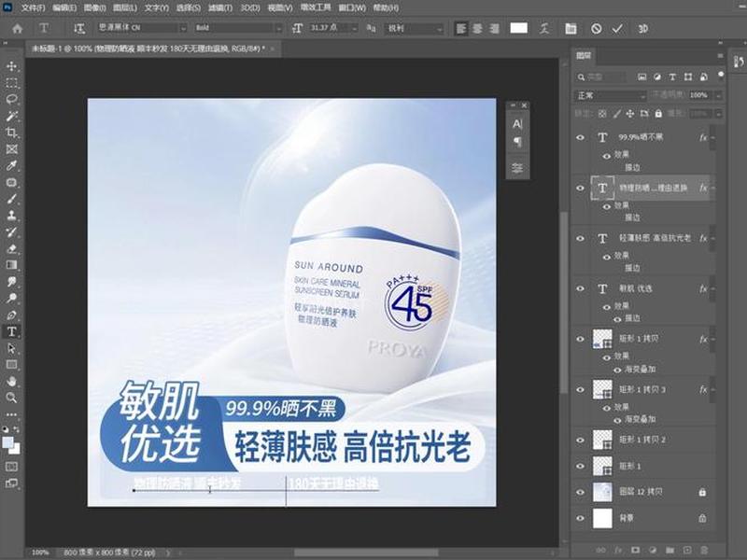The height and width of the screenshot is (560, 747).
Task: Select the Frame tool
Action: point(11,149)
